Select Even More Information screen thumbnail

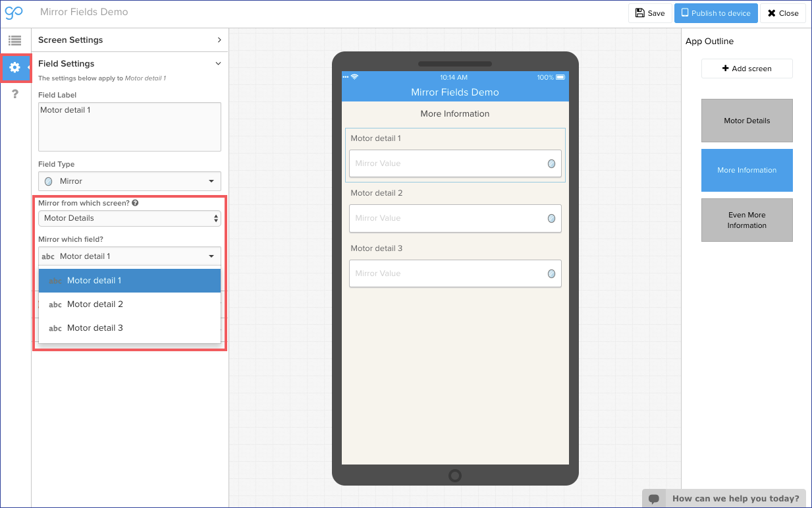[x=747, y=220]
